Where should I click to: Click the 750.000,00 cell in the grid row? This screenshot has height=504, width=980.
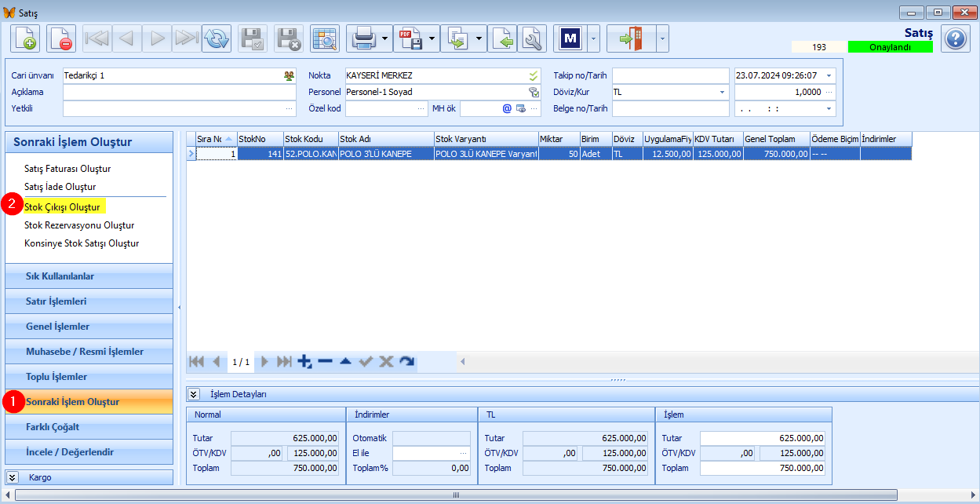click(x=777, y=154)
